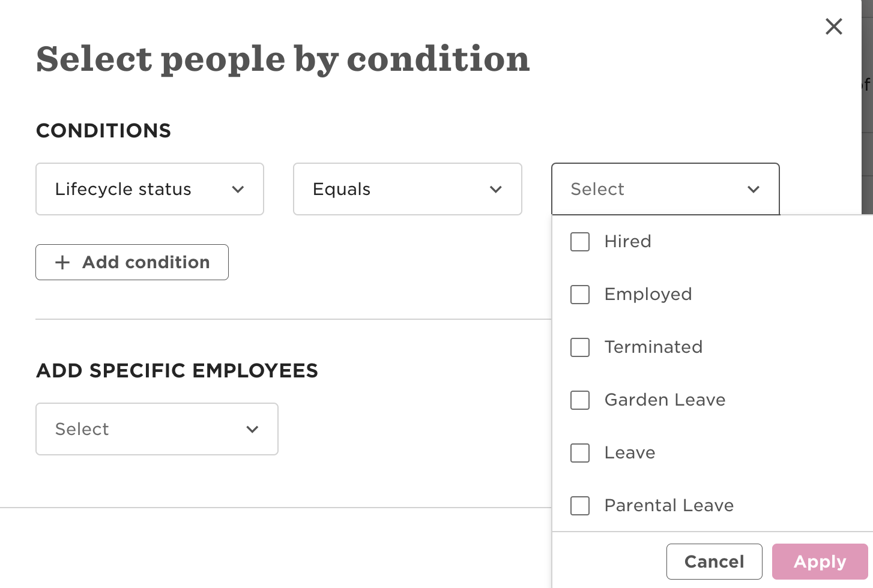Click the Add condition button
873x588 pixels.
tap(132, 262)
